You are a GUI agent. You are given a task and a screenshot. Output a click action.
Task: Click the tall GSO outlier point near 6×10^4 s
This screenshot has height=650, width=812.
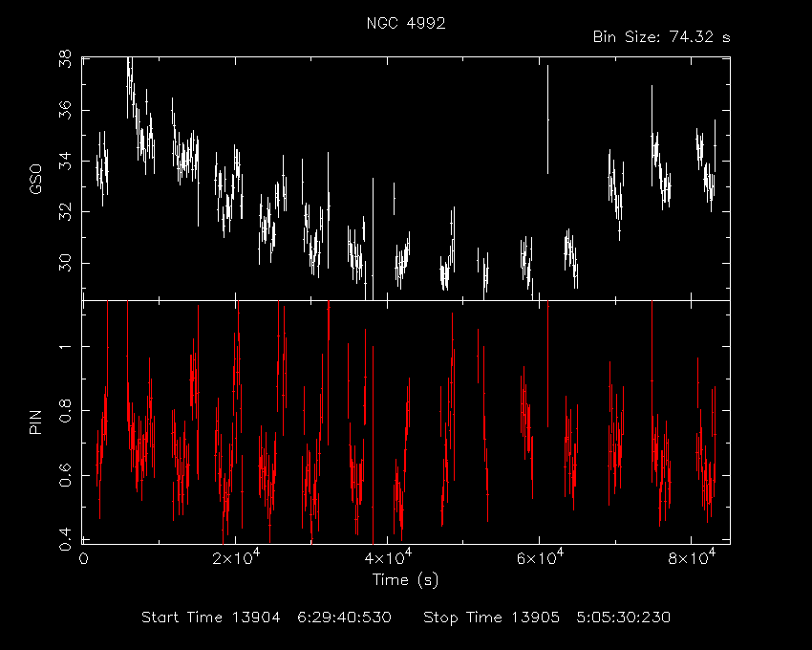coord(548,119)
